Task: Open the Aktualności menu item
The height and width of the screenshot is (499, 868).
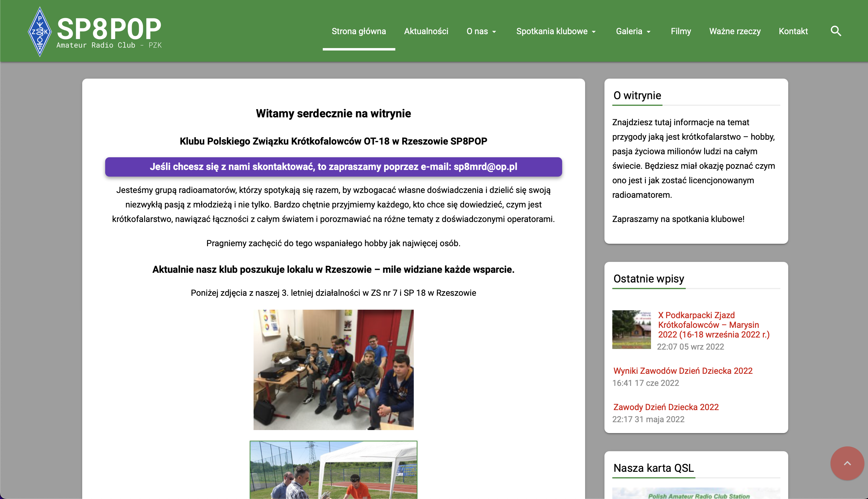Action: click(426, 31)
